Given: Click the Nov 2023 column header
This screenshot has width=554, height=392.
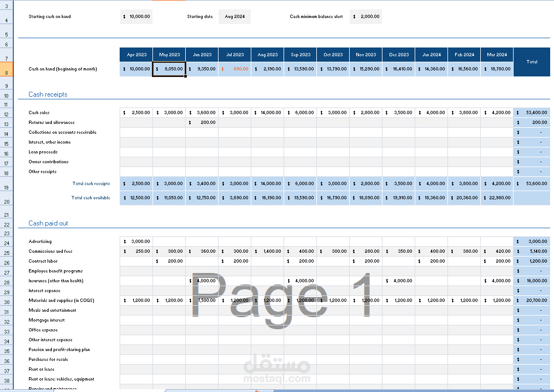Looking at the screenshot, I should pos(366,55).
